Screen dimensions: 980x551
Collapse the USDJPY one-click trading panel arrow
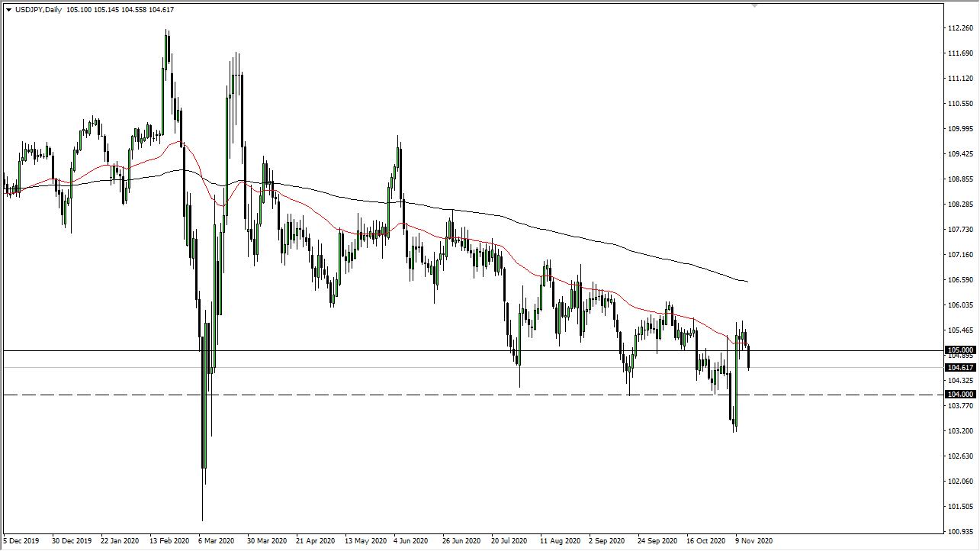[x=8, y=10]
